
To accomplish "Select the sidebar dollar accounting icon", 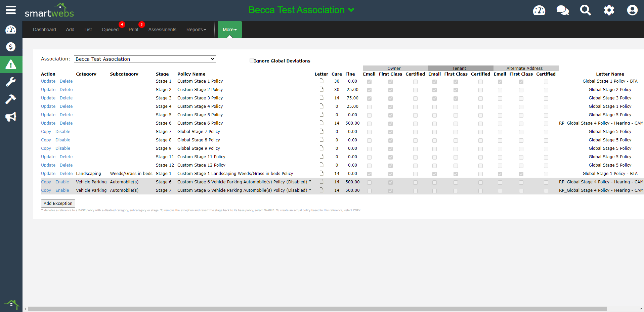I will [x=11, y=47].
